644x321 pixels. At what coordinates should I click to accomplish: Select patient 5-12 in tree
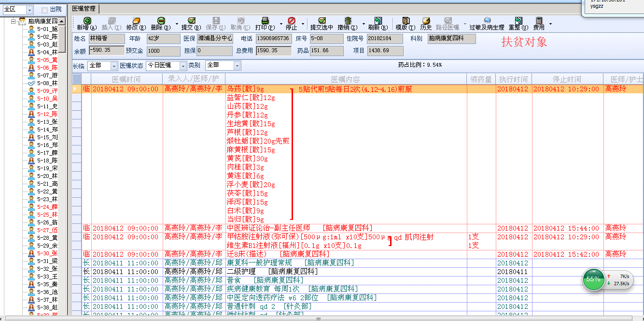47,114
